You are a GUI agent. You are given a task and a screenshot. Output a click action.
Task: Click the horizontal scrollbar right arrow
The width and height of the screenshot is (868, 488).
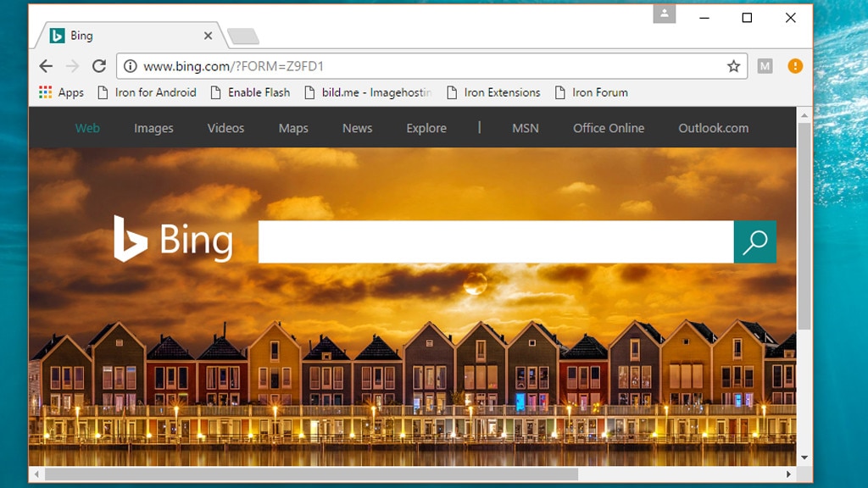click(789, 474)
